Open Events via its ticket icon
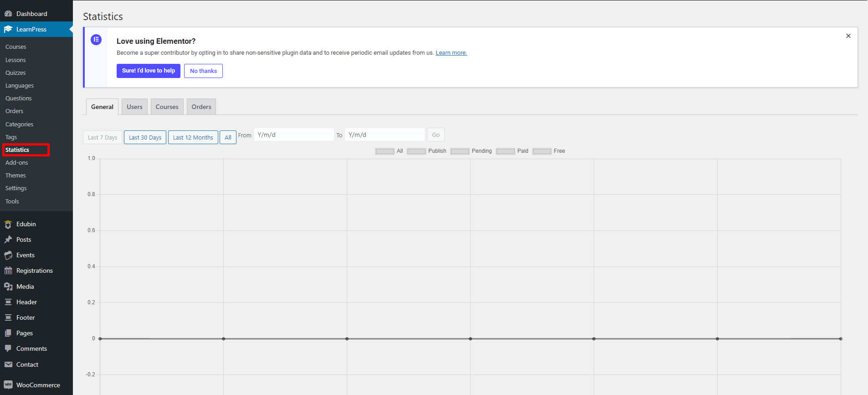This screenshot has width=868, height=395. coord(8,255)
